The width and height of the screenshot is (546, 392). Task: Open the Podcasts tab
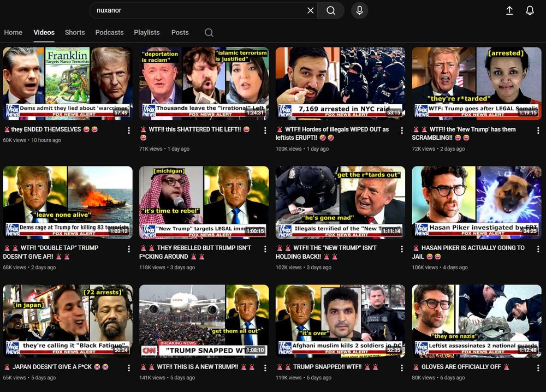tap(109, 32)
